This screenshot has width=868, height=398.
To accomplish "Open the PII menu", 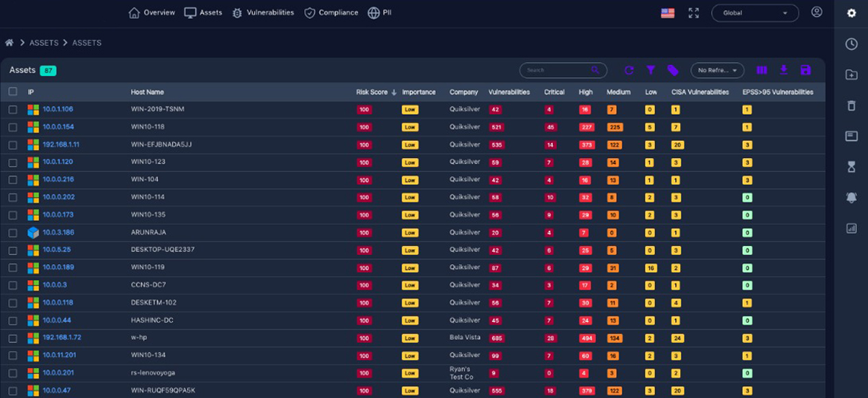I will coord(379,12).
